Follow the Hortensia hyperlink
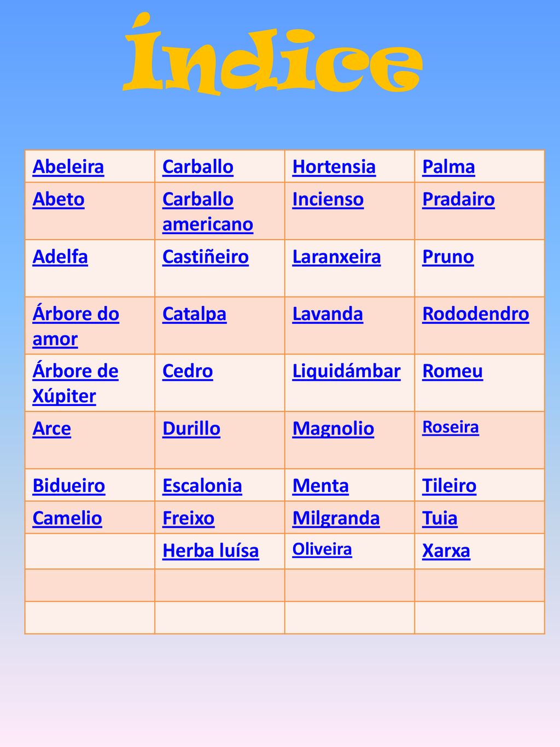The image size is (560, 747). tap(334, 166)
